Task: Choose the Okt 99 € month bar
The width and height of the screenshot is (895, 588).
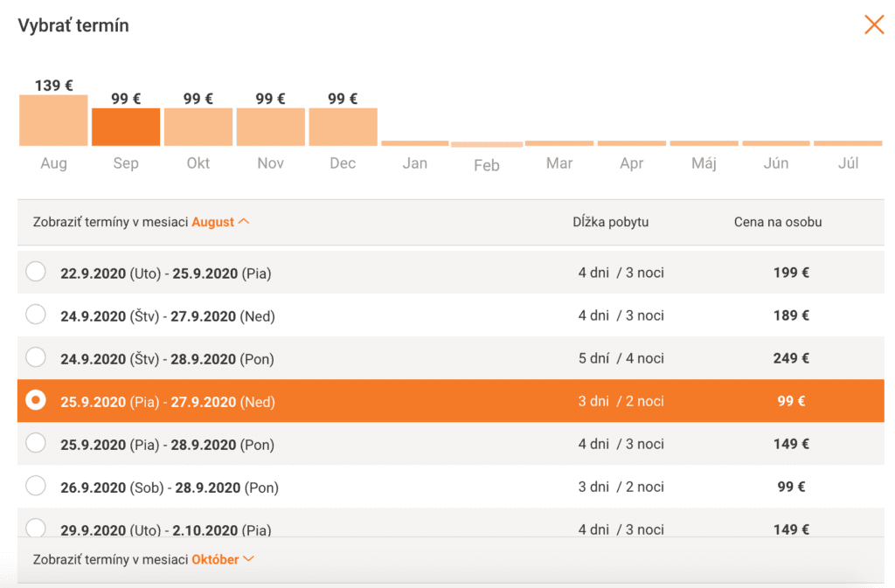Action: (x=198, y=127)
